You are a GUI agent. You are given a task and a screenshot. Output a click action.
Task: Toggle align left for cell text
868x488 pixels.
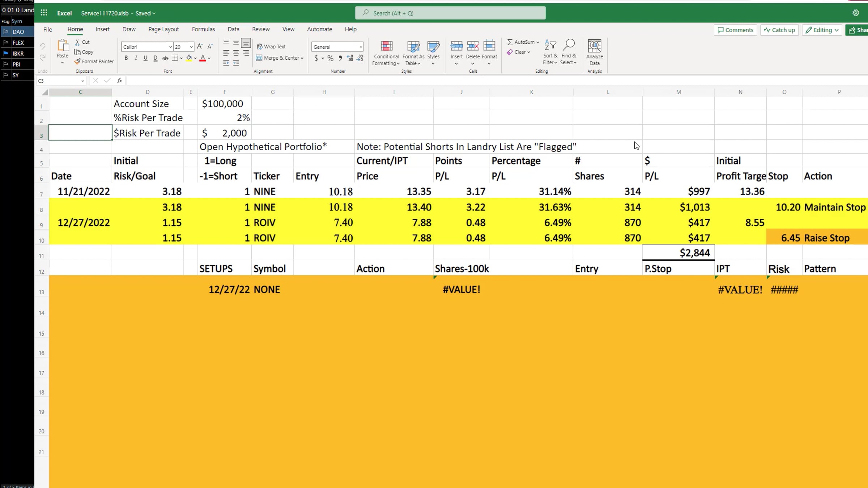point(226,53)
